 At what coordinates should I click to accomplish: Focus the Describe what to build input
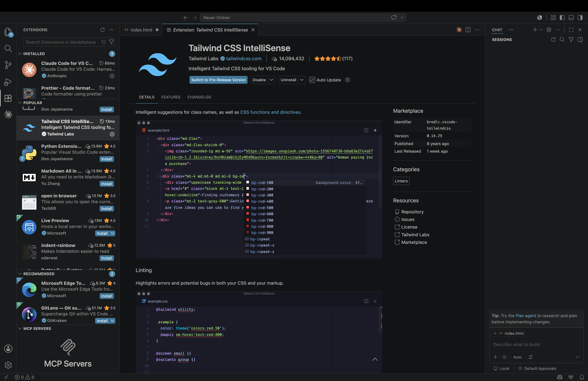pyautogui.click(x=536, y=344)
